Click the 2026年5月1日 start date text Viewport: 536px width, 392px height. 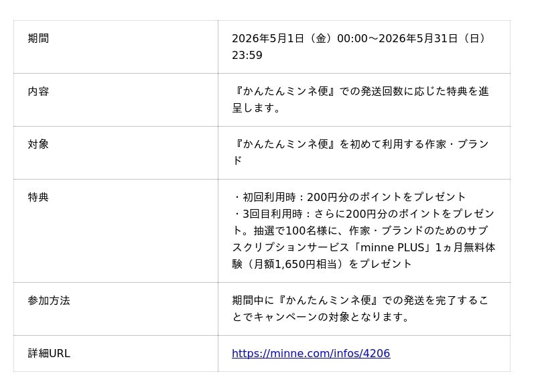coord(268,38)
